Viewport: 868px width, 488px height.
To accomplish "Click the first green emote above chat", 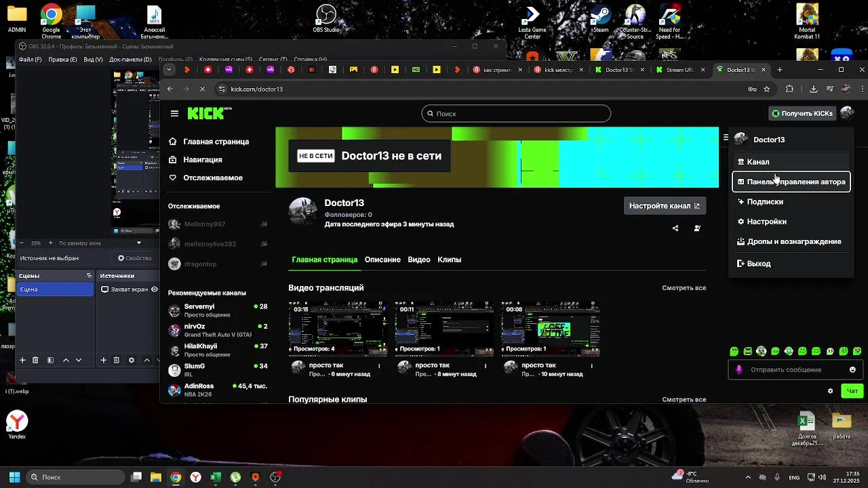I will (x=734, y=351).
